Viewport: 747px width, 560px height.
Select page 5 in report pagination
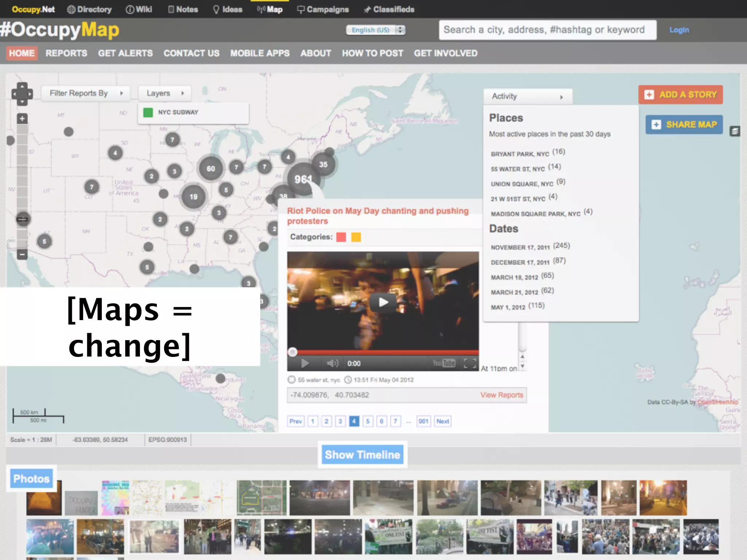tap(368, 421)
